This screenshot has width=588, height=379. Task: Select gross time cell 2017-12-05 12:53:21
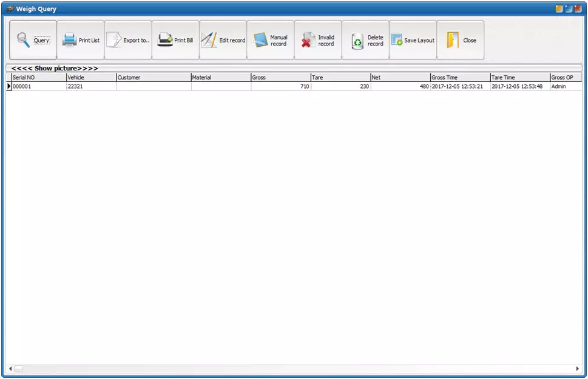click(461, 86)
